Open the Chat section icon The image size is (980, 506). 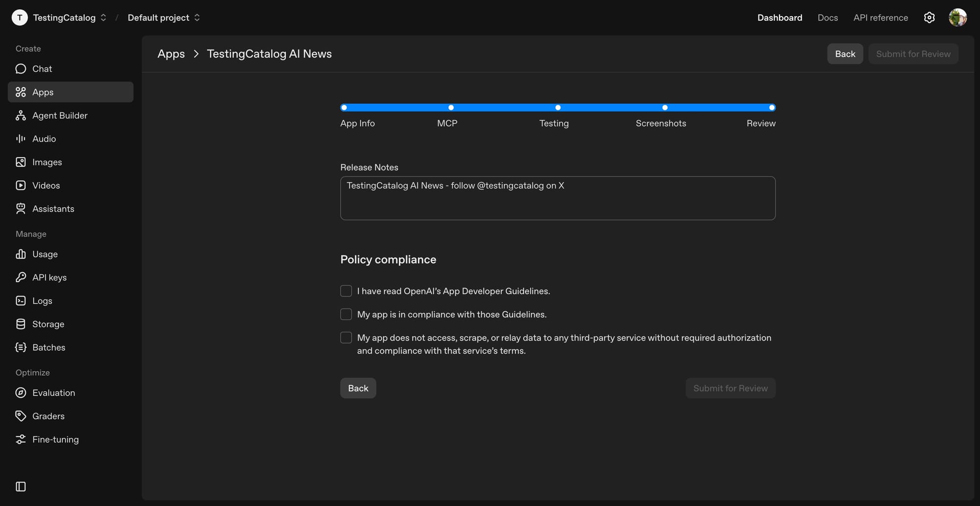click(20, 69)
